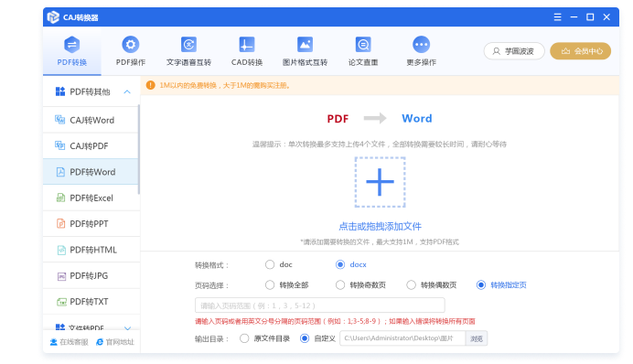
Task: Open PDF转HTML in the sidebar
Action: click(x=91, y=250)
